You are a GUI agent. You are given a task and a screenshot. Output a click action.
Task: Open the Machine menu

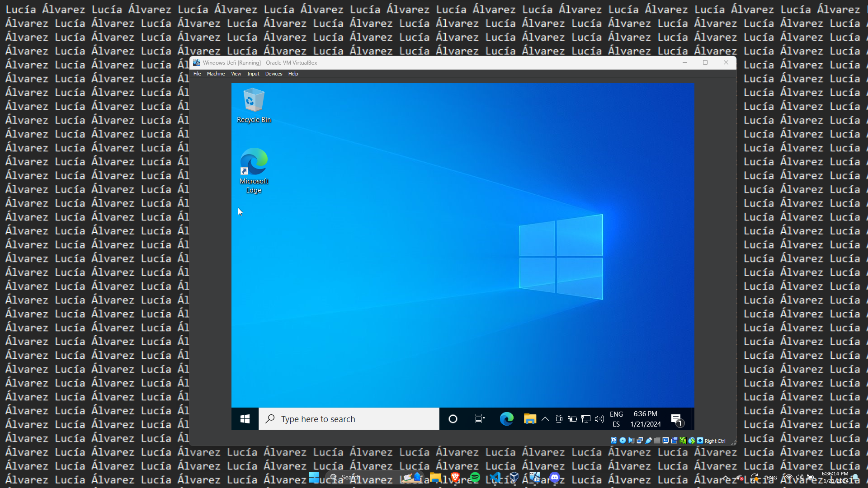click(216, 74)
